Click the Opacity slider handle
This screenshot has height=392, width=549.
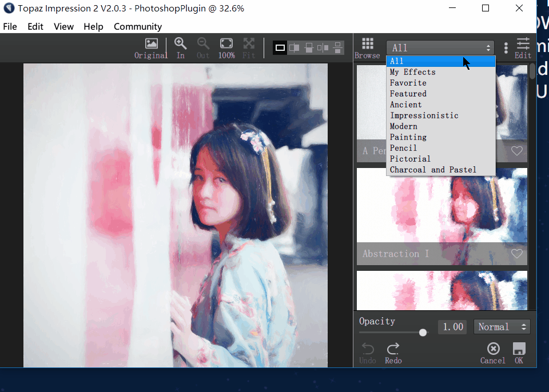point(423,333)
